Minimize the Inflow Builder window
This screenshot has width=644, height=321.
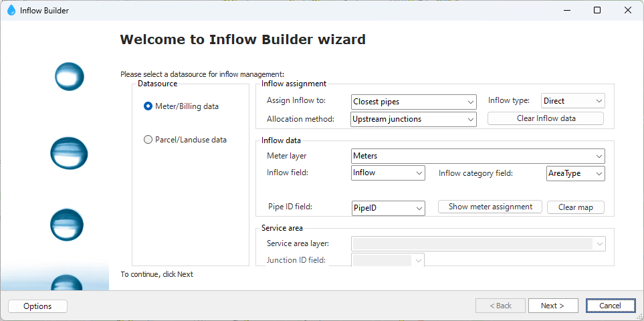coord(566,11)
